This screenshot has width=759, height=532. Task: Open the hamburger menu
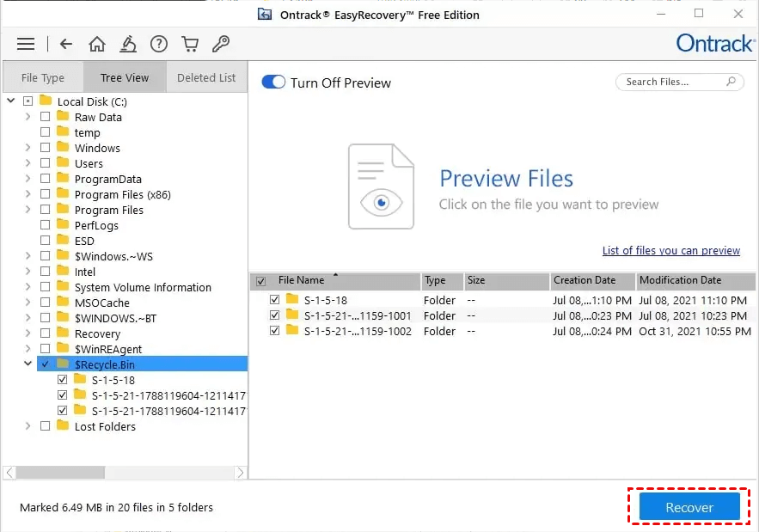tap(26, 44)
